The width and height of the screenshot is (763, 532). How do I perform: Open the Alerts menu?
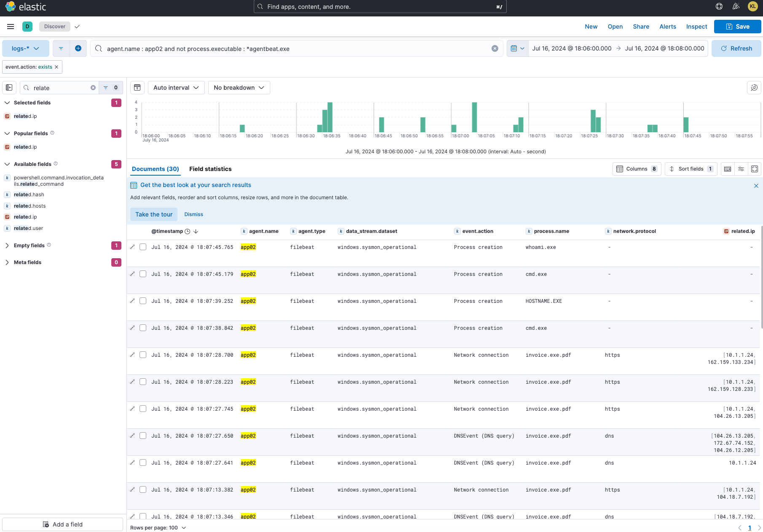pos(668,27)
